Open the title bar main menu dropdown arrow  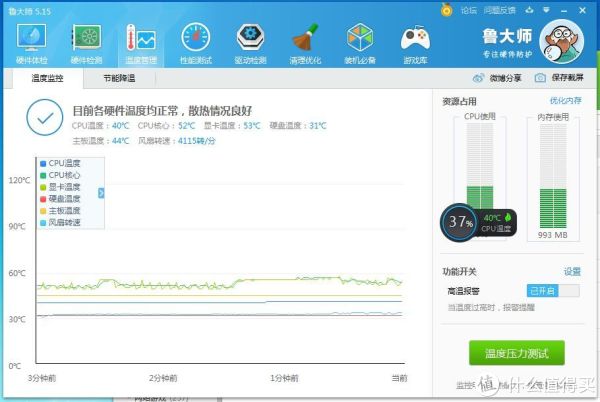546,10
